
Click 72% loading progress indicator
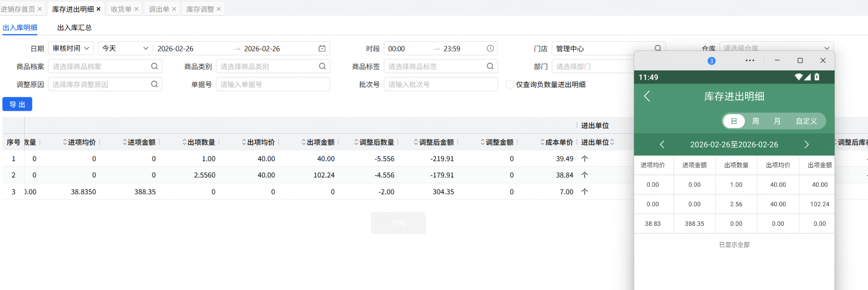398,223
